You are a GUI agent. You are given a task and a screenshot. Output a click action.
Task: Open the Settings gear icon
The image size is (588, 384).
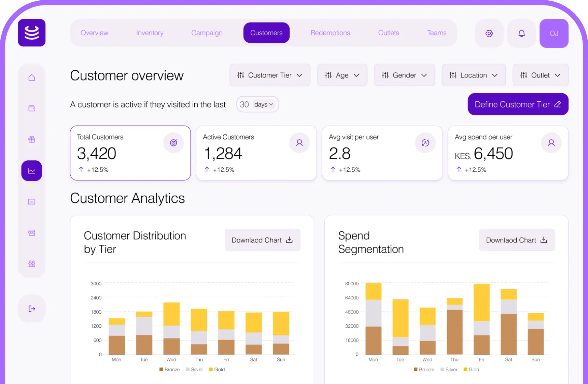coord(489,33)
